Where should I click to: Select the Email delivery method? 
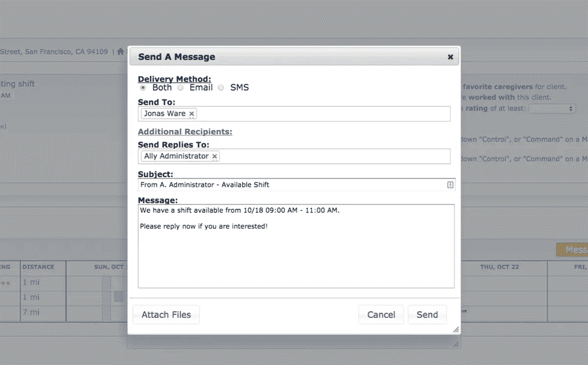pos(180,88)
